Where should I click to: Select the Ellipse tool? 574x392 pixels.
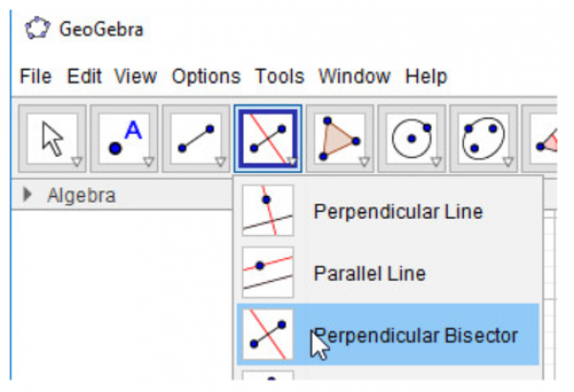pyautogui.click(x=482, y=137)
